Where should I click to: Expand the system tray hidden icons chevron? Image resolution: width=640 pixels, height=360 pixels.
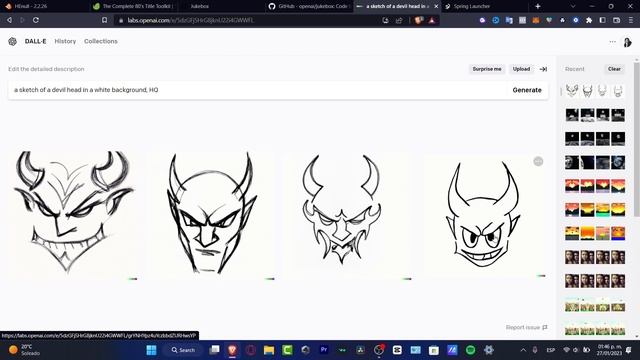pos(523,350)
